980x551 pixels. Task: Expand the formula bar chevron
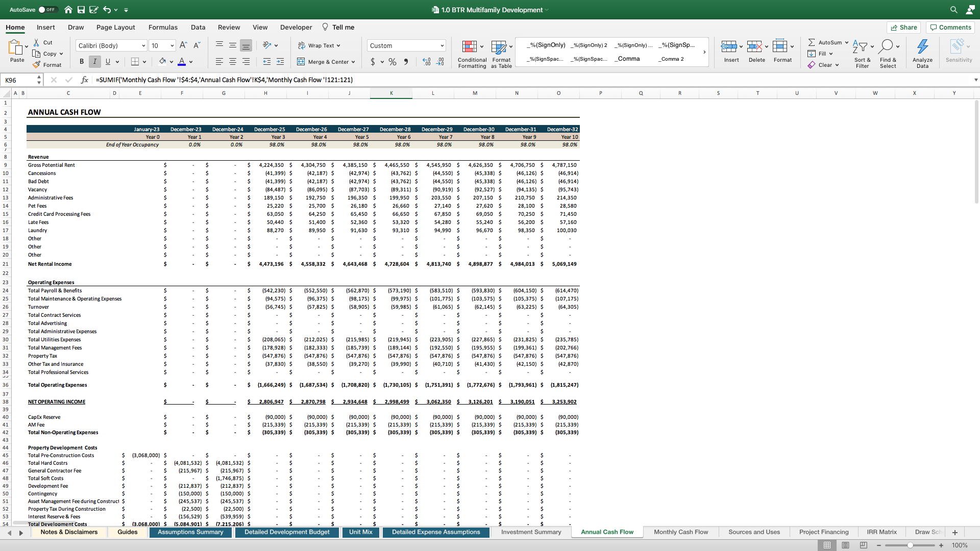point(975,80)
